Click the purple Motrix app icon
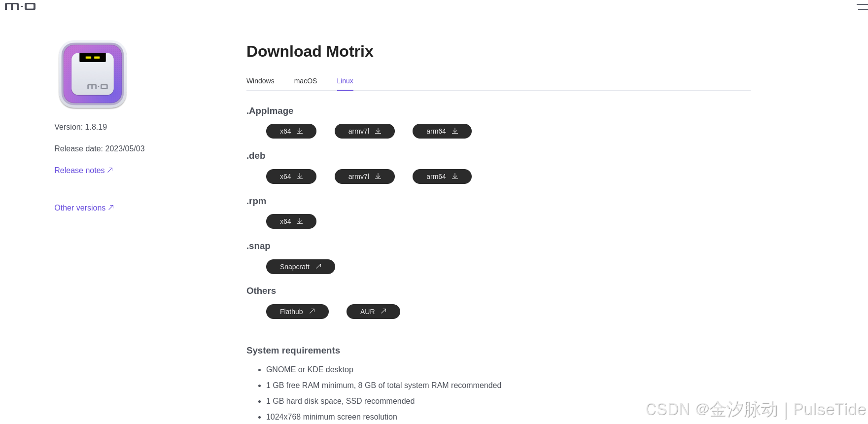The width and height of the screenshot is (868, 424). point(93,74)
